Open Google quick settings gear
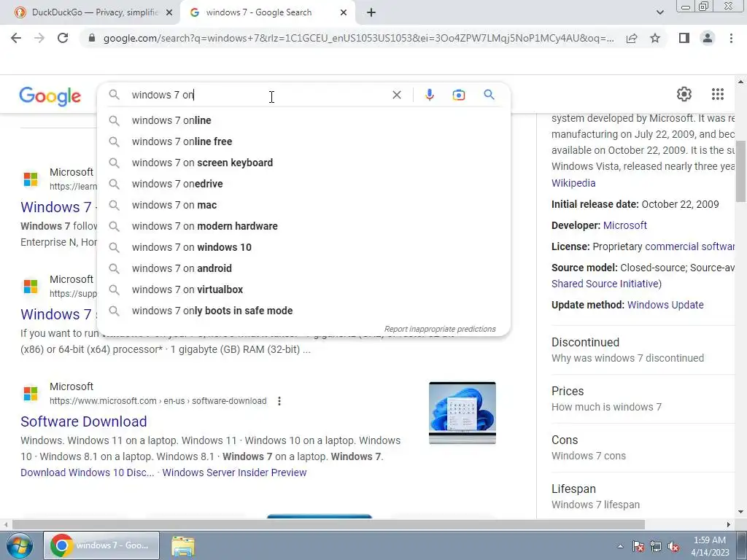 pyautogui.click(x=684, y=94)
